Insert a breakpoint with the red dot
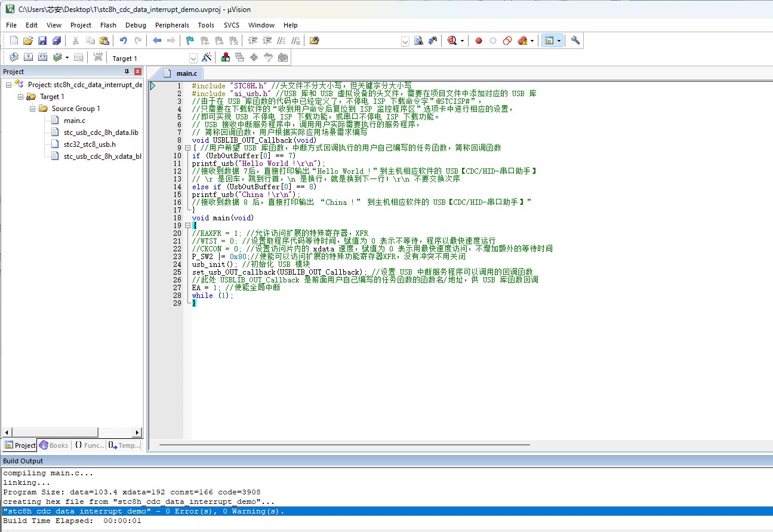The width and height of the screenshot is (773, 532). (x=479, y=41)
